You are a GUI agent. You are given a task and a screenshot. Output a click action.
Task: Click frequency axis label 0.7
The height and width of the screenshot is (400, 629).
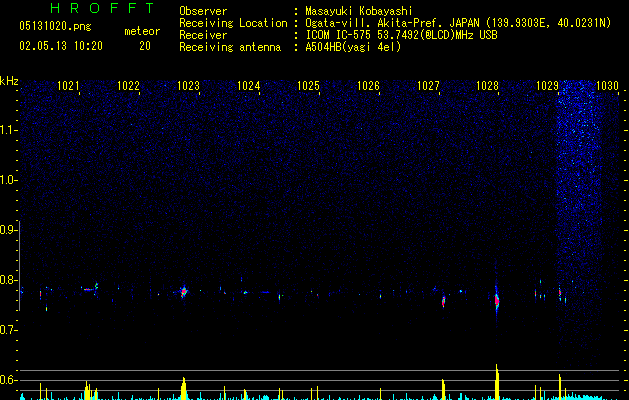point(8,330)
